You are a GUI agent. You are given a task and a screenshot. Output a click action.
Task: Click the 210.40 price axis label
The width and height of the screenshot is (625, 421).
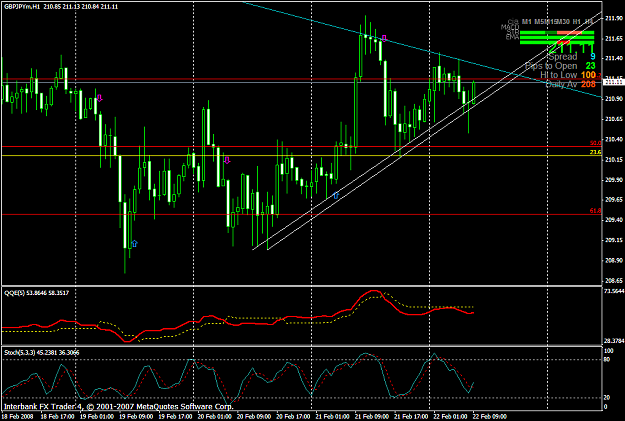pos(614,139)
